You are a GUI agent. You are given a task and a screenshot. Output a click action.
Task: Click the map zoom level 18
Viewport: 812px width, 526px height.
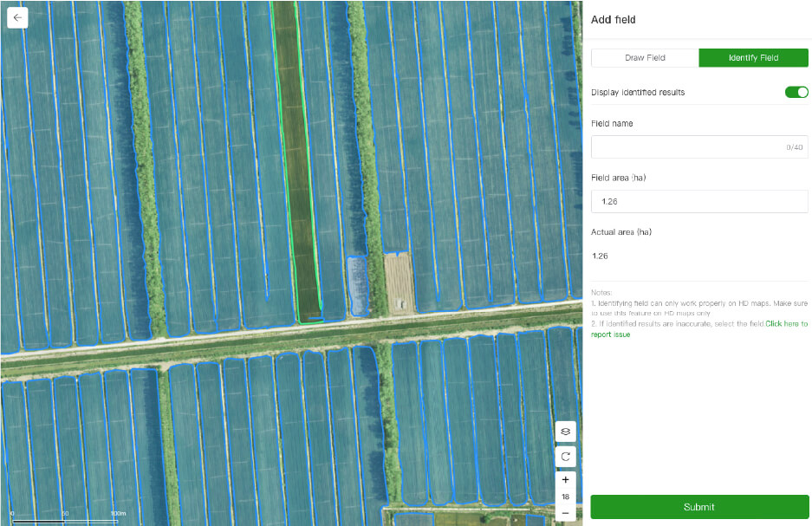566,497
